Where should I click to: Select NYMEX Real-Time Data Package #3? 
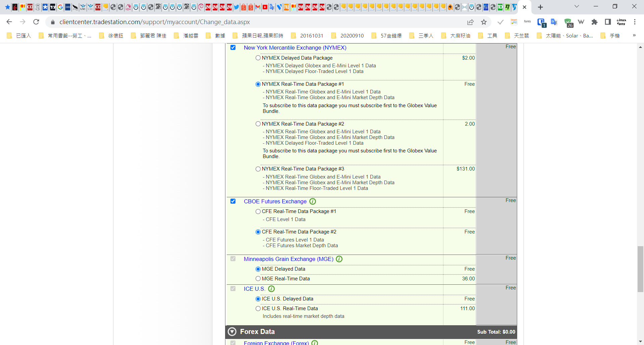coord(258,169)
